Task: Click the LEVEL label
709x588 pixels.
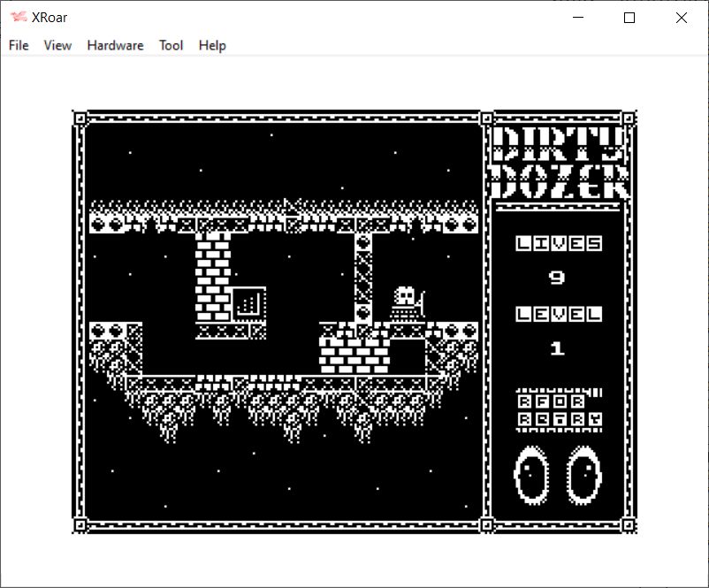Action: 559,314
